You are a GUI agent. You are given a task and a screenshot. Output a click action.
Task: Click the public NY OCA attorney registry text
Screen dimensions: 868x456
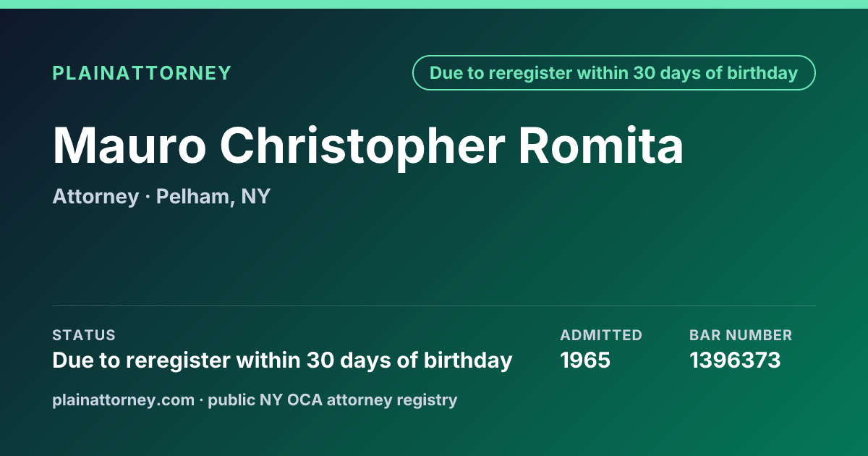[333, 400]
